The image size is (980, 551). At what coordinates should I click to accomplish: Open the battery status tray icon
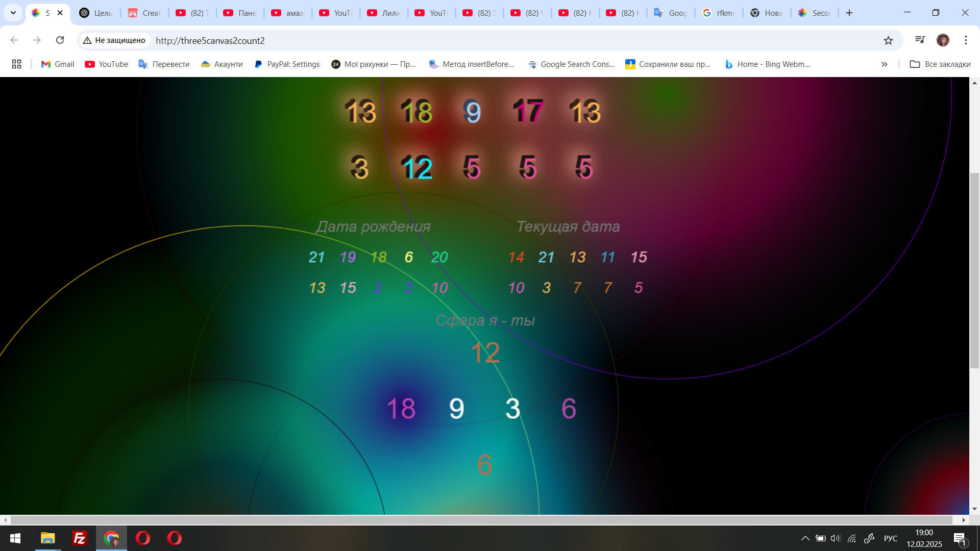coord(820,538)
